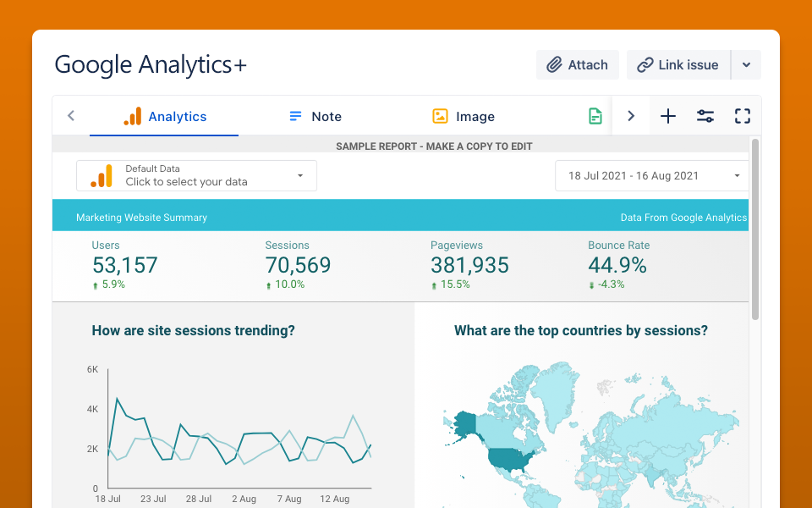
Task: Switch to the Analytics tab
Action: pyautogui.click(x=164, y=116)
